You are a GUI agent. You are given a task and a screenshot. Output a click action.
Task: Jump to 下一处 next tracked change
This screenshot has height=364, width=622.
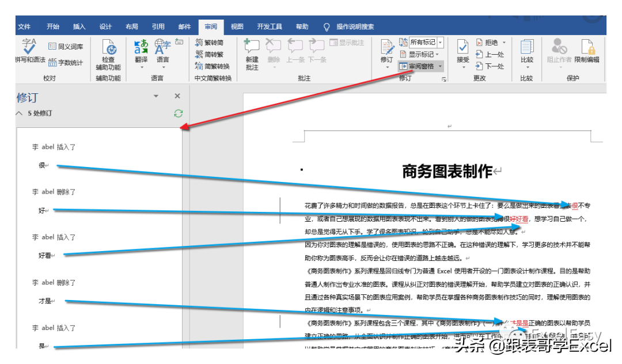coord(494,65)
